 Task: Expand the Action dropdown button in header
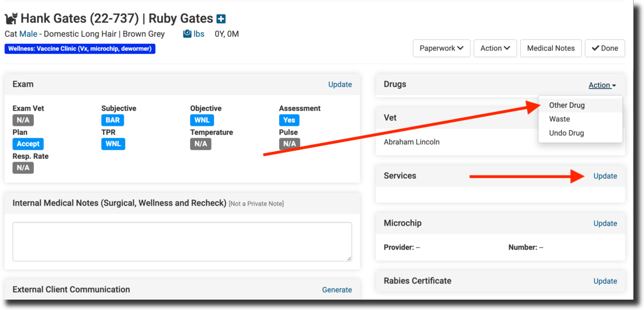495,48
